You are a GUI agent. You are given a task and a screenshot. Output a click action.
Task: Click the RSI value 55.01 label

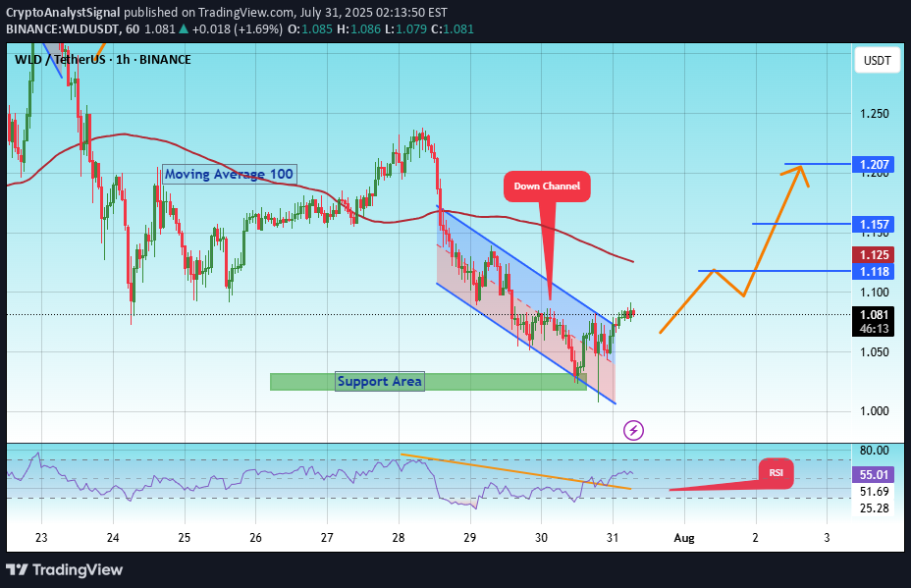pos(874,475)
